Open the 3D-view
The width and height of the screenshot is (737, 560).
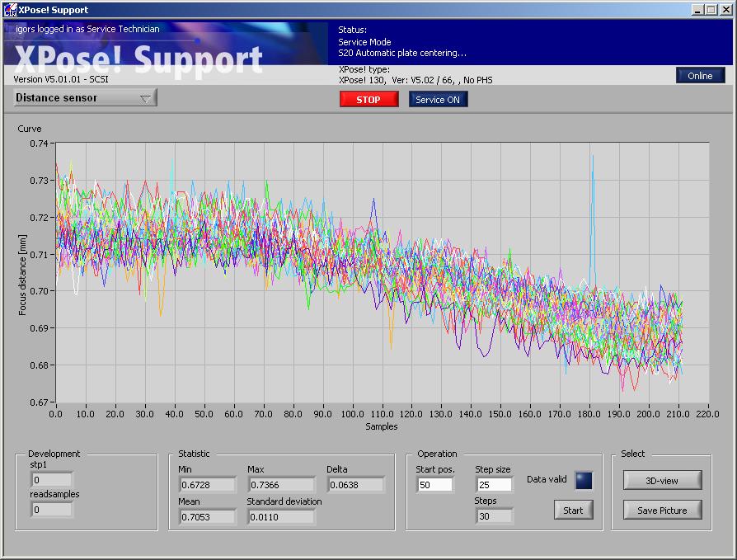(662, 481)
